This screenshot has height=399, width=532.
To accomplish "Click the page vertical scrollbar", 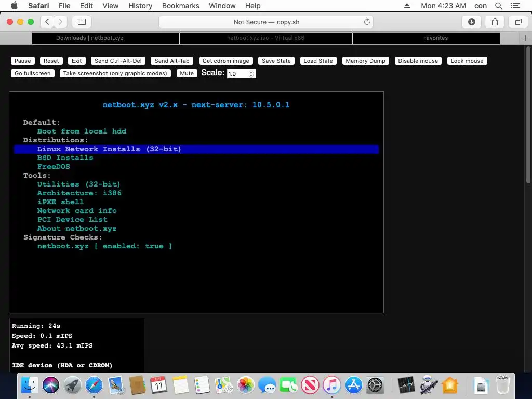I will coord(528,115).
